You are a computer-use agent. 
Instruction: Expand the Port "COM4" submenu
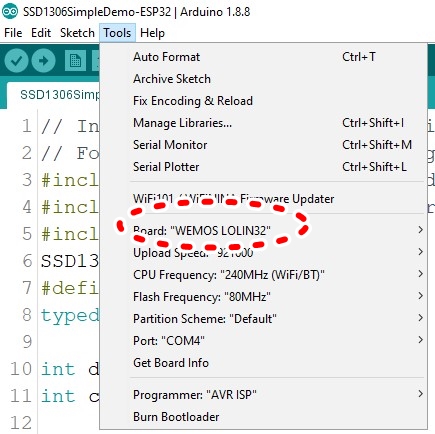[x=263, y=341]
